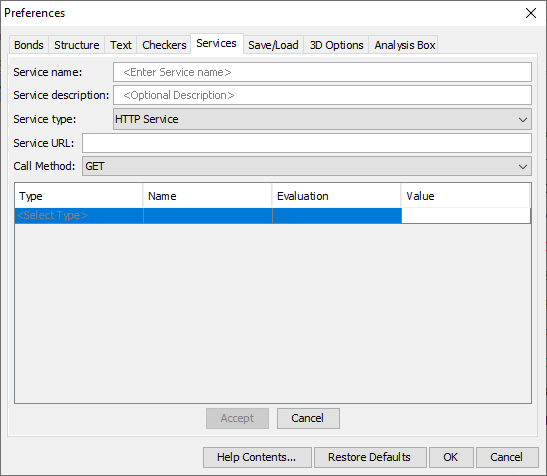This screenshot has width=547, height=476.
Task: Click Restore Defaults button
Action: 370,457
